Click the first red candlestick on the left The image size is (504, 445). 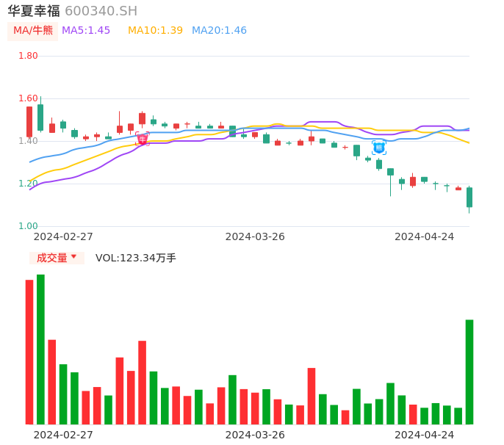(29, 121)
